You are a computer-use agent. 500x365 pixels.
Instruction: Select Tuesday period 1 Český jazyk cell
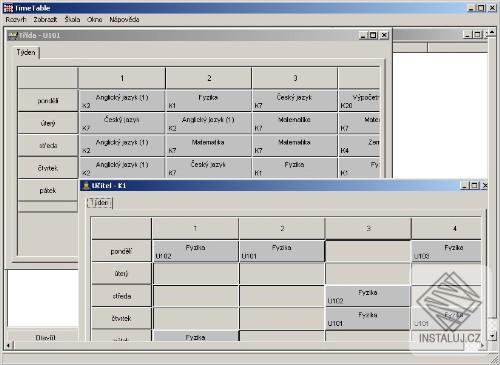click(x=122, y=123)
